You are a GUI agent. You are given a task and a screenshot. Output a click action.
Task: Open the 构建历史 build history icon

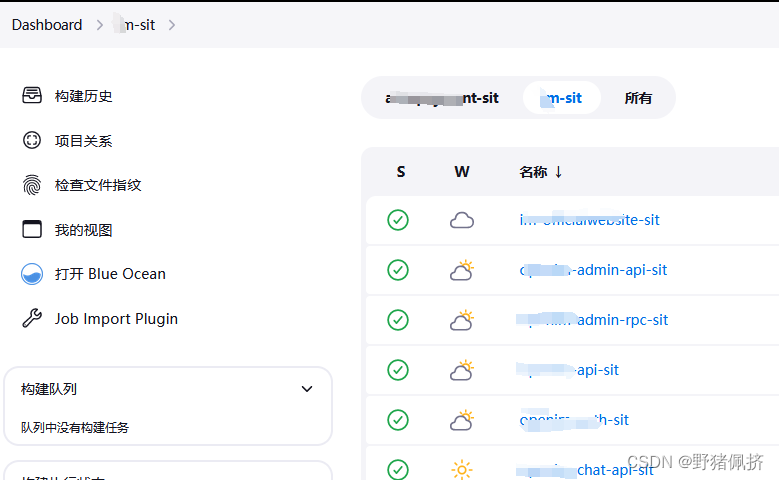pos(32,95)
